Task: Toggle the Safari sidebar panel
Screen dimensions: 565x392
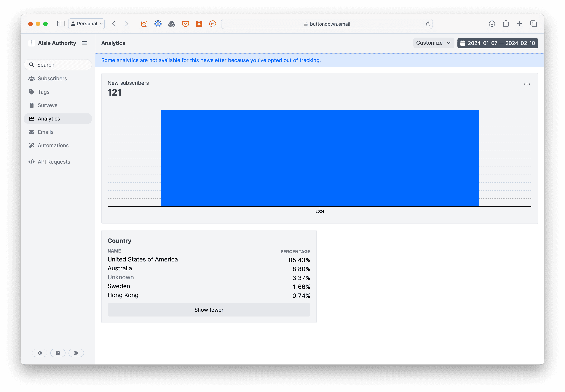Action: [61, 24]
